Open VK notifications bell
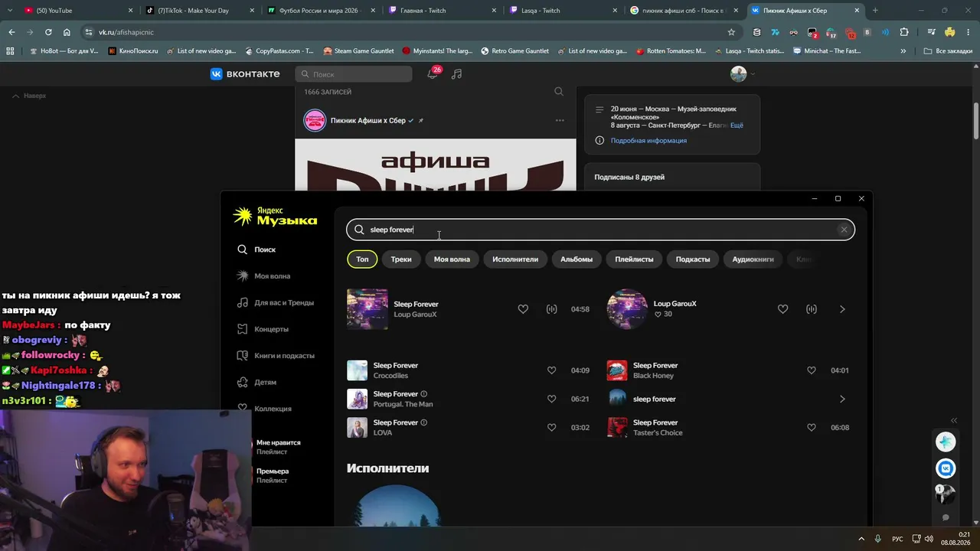This screenshot has height=551, width=980. [433, 74]
